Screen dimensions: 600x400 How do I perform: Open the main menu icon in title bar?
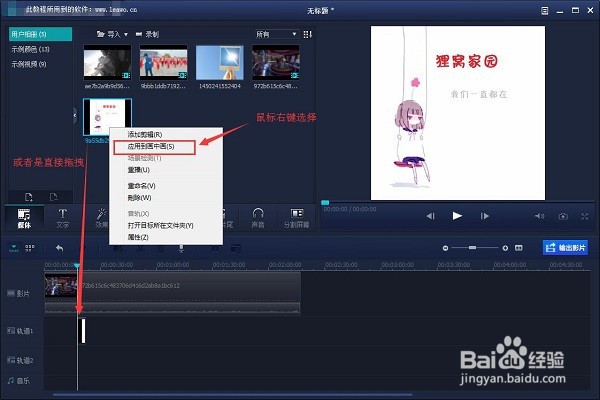click(545, 11)
